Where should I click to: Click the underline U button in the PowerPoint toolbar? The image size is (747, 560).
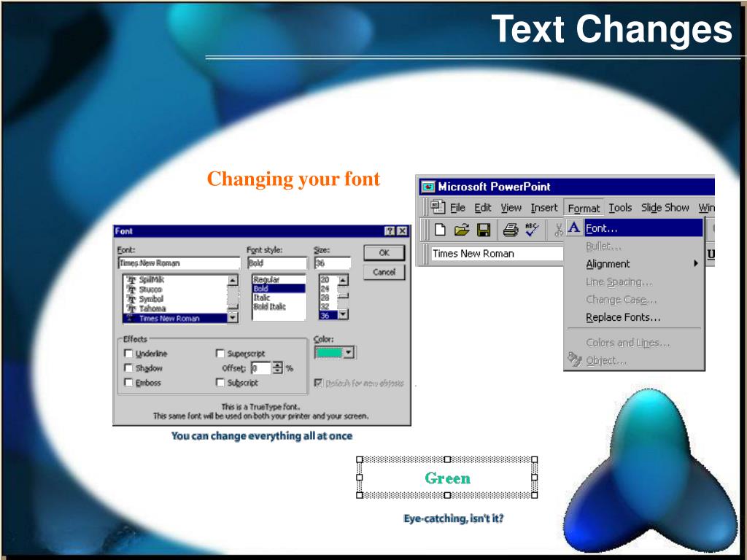point(711,254)
